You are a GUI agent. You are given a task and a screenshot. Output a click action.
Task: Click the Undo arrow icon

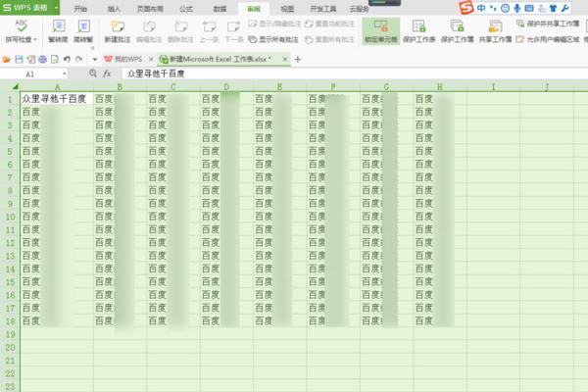(67, 59)
